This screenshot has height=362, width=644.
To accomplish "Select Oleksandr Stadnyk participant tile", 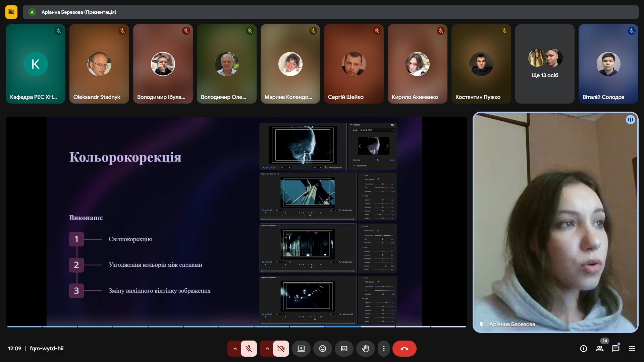I will 99,64.
